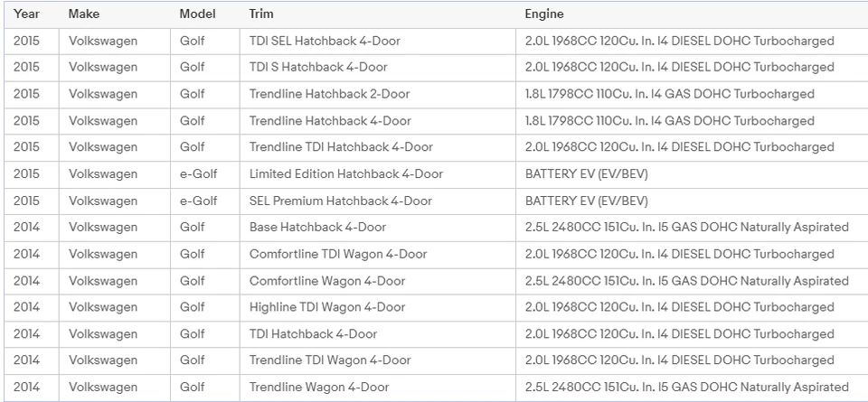This screenshot has width=868, height=402.
Task: Select BATTERY EV engine cell for SEL Premium
Action: [586, 201]
